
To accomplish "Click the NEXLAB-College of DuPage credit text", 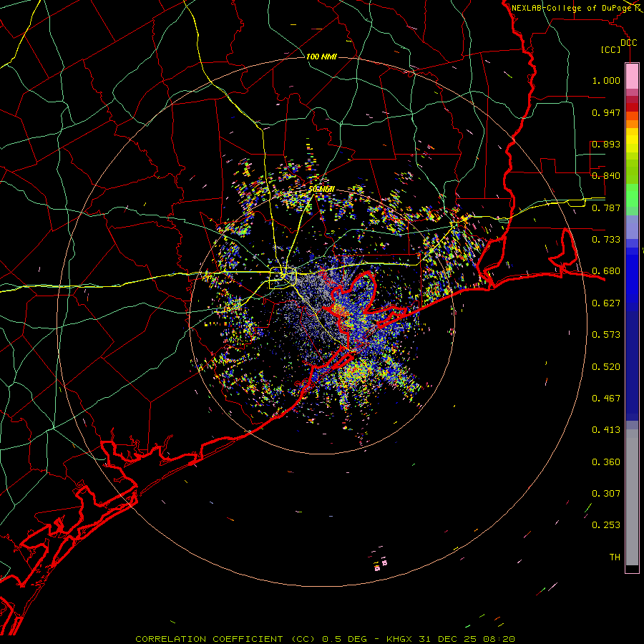I will [572, 8].
